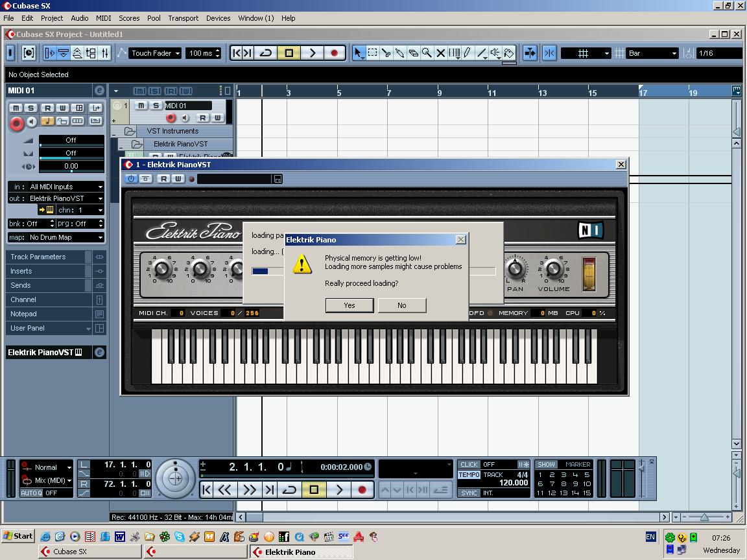The width and height of the screenshot is (747, 560).
Task: Show the Inspector panel
Action: [x=49, y=53]
